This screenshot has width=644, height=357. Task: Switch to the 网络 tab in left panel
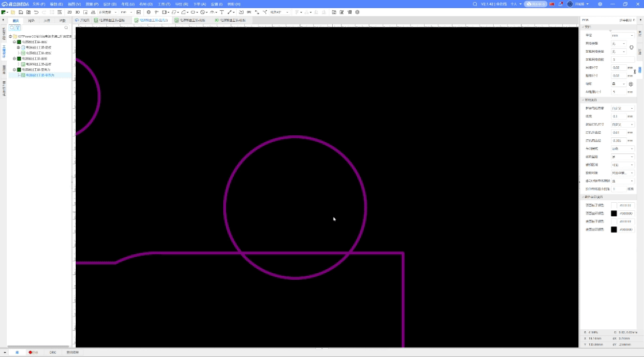click(x=31, y=21)
